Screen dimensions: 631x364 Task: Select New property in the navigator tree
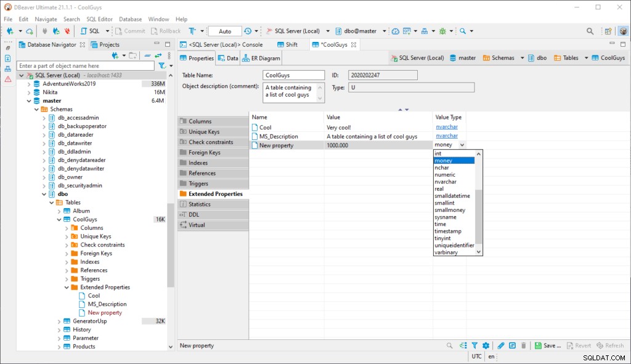coord(105,313)
